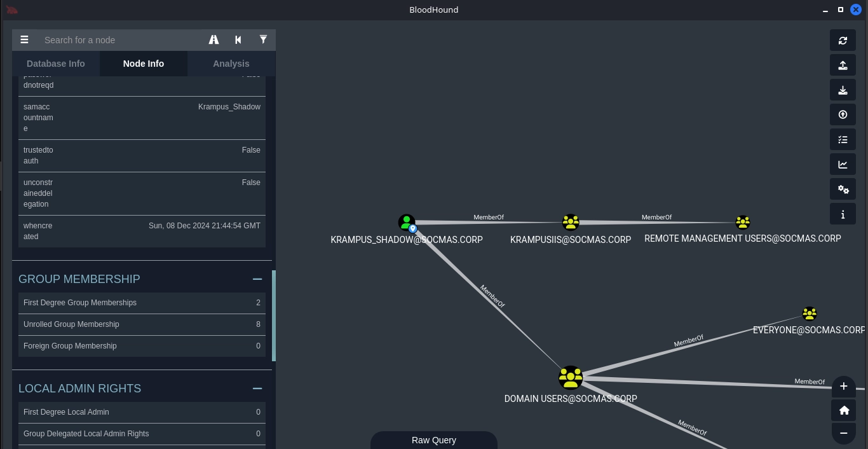Click the Import Graph icon
The width and height of the screenshot is (868, 449).
point(843,90)
